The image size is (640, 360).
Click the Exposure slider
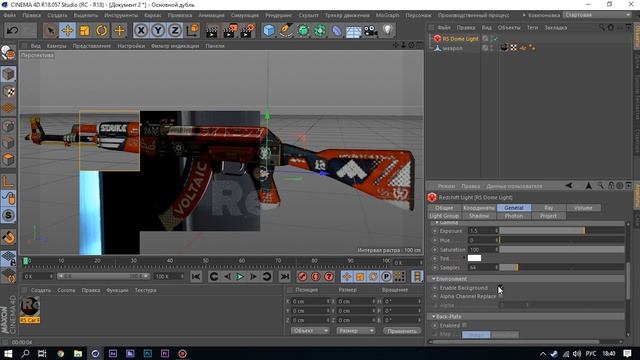click(x=562, y=231)
